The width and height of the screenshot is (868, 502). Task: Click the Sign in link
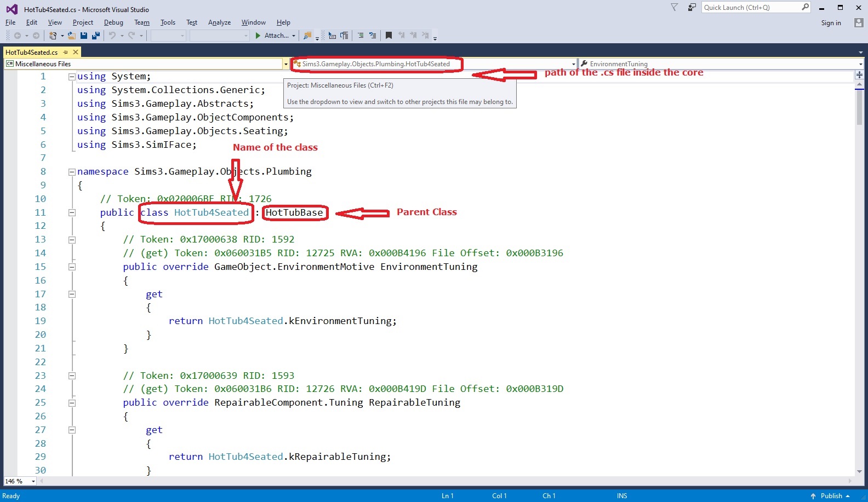click(831, 23)
